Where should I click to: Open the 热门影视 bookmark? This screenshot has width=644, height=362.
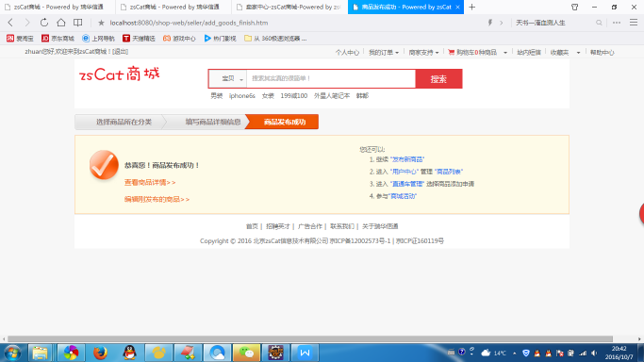[220, 38]
